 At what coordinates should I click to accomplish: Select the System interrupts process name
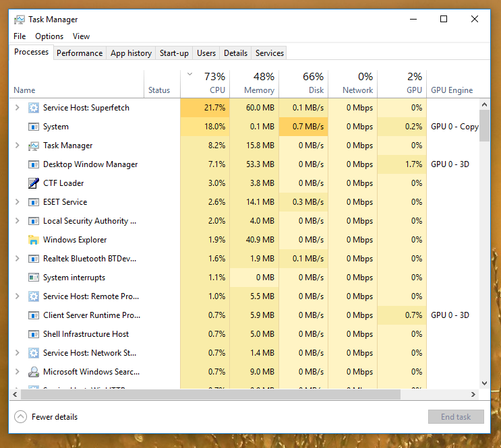pos(74,278)
